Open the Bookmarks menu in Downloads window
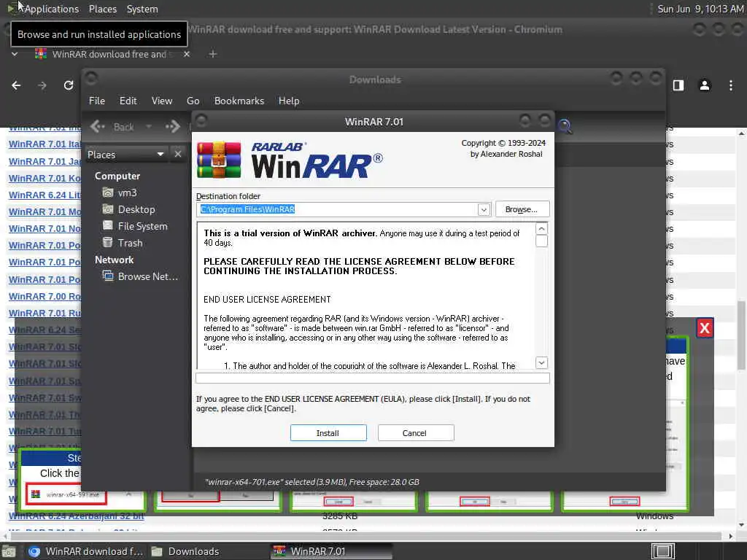Screen dimensions: 747x560 point(239,101)
